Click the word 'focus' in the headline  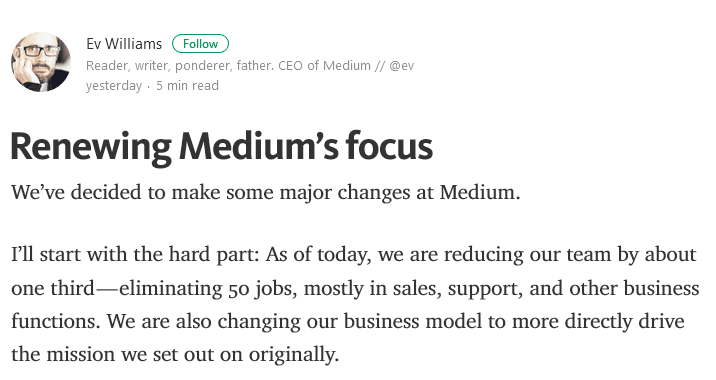tap(389, 146)
